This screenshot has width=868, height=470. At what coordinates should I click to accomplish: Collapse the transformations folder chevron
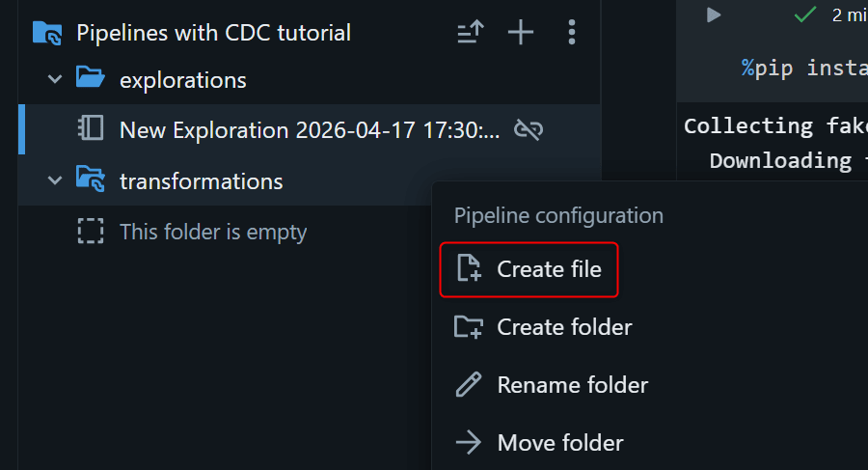click(55, 180)
